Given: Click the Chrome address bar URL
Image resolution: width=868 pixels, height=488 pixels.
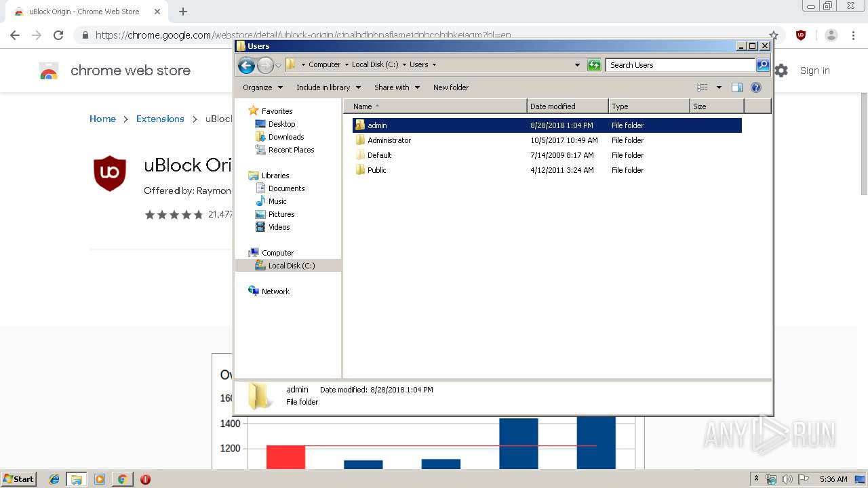Looking at the screenshot, I should 303,35.
